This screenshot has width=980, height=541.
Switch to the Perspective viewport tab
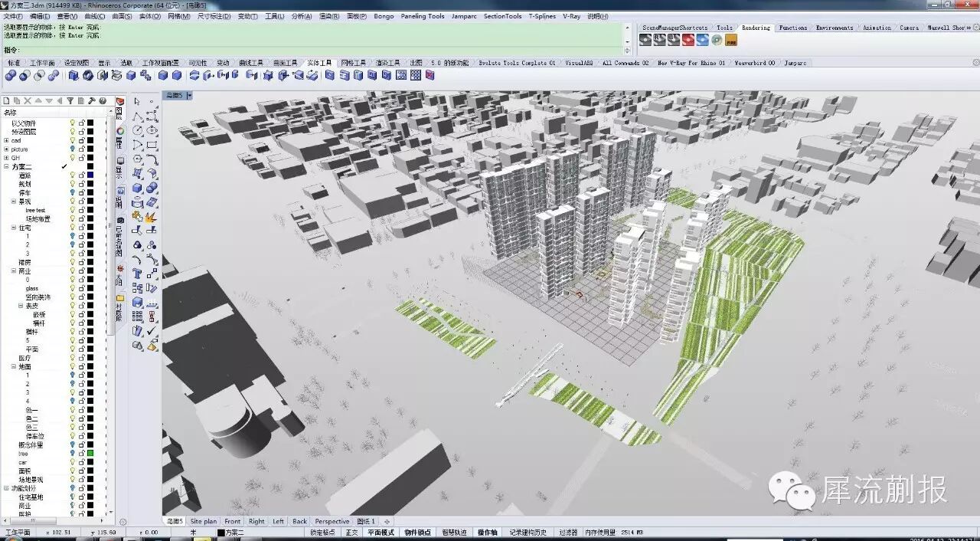332,521
